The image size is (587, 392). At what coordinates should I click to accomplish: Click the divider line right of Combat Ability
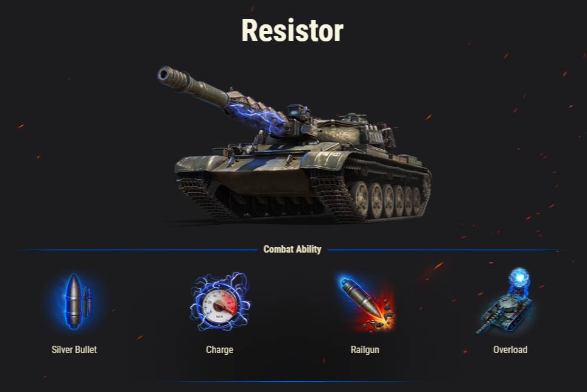coord(448,250)
